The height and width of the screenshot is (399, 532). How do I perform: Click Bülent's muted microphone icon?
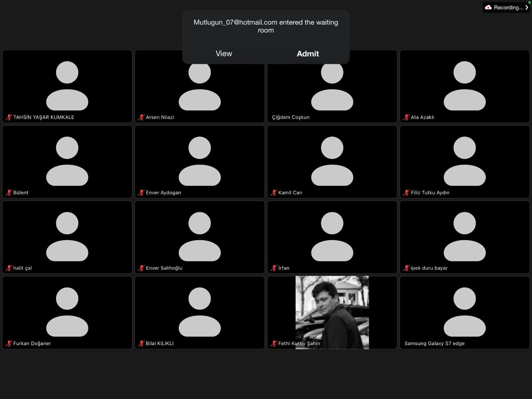[9, 193]
